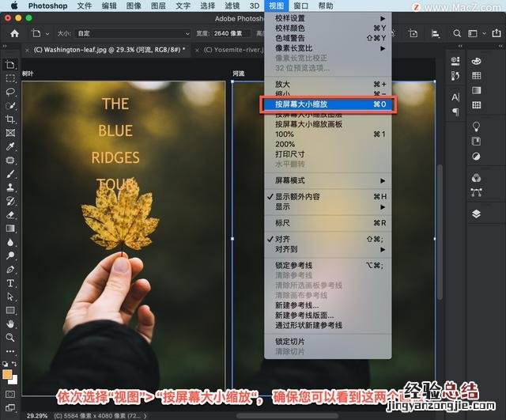
Task: Choose the Zoom tool in the toolbar
Action: pos(10,337)
